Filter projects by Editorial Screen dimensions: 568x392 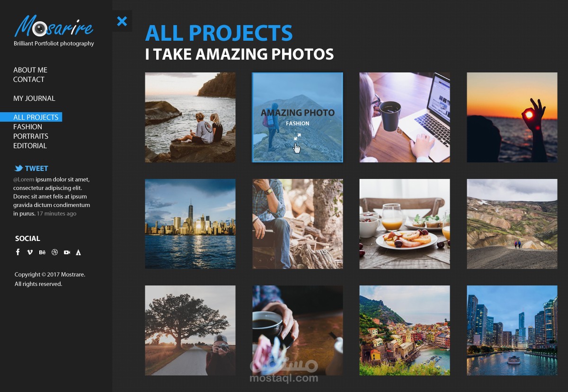point(30,146)
